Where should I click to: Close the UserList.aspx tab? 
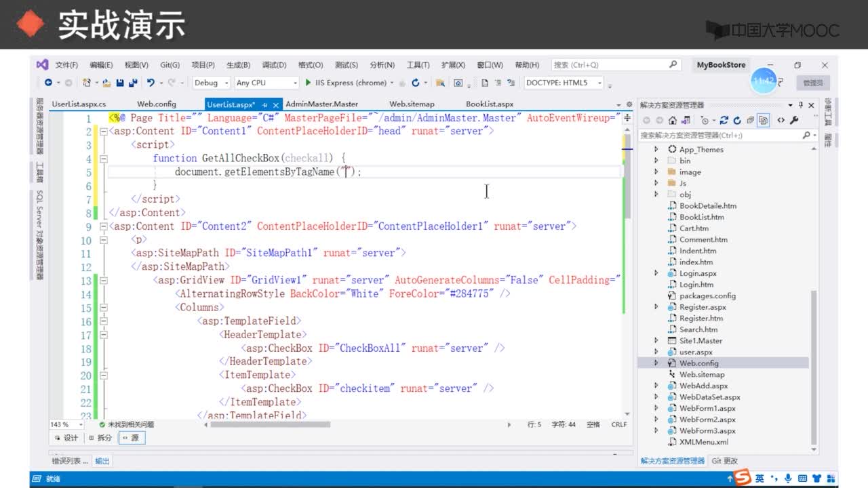[x=275, y=104]
